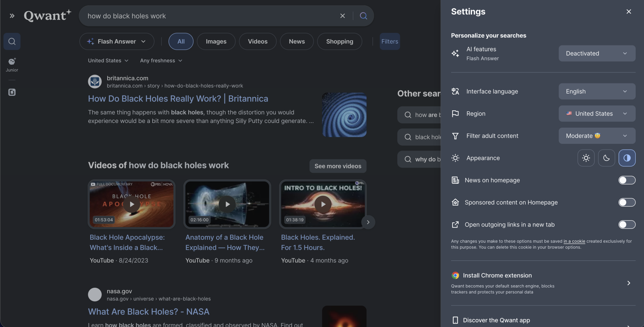Open What Are Black Holes? - NASA link
The height and width of the screenshot is (327, 644).
point(149,312)
